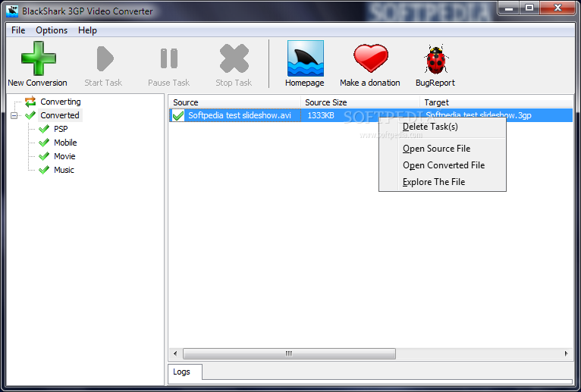581x392 pixels.
Task: Click the scrollbar right arrow
Action: pyautogui.click(x=566, y=354)
